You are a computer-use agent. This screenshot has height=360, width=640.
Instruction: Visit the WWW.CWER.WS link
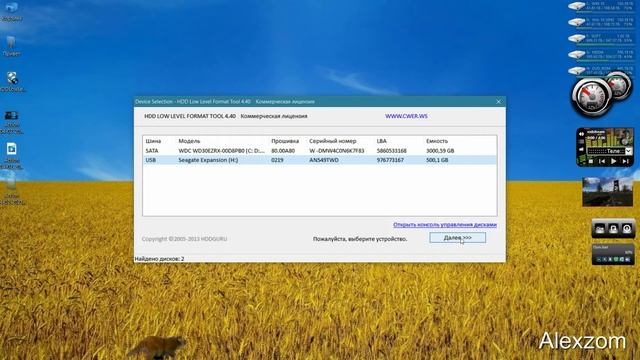point(406,116)
